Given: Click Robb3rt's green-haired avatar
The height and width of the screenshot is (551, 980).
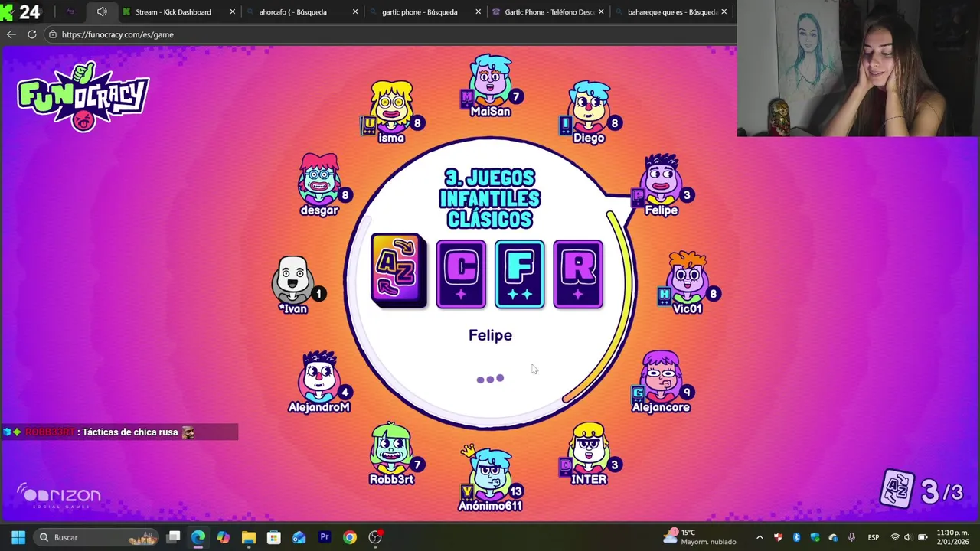Looking at the screenshot, I should [x=391, y=448].
